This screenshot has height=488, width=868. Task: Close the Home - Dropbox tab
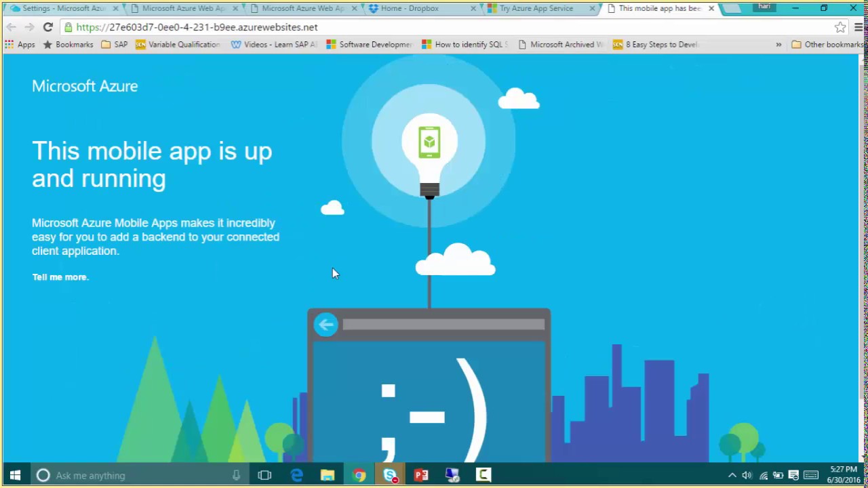coord(473,8)
